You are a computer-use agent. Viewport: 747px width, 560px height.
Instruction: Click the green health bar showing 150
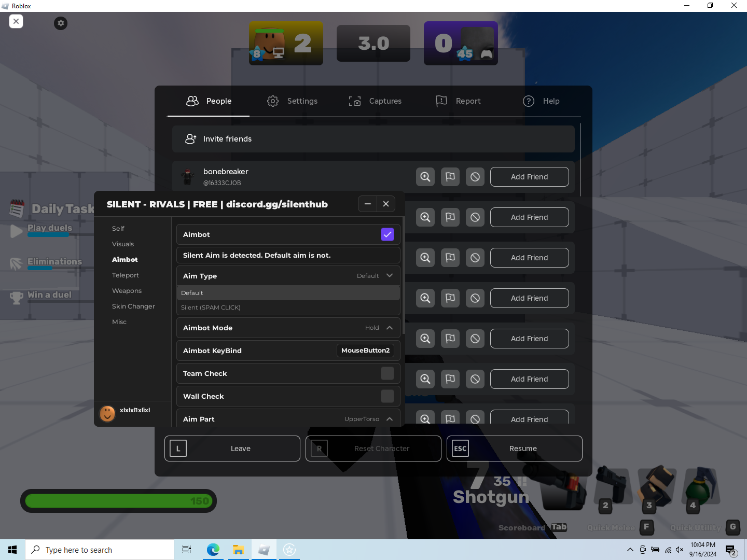pyautogui.click(x=118, y=501)
